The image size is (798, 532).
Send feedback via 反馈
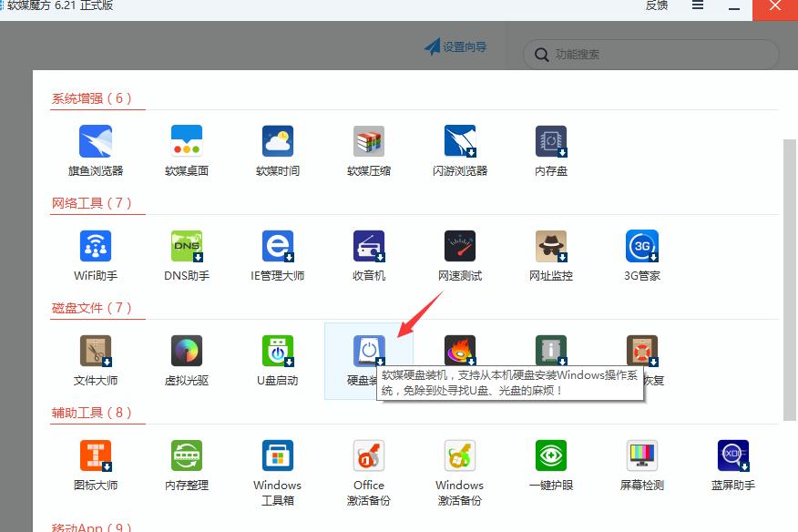655,6
